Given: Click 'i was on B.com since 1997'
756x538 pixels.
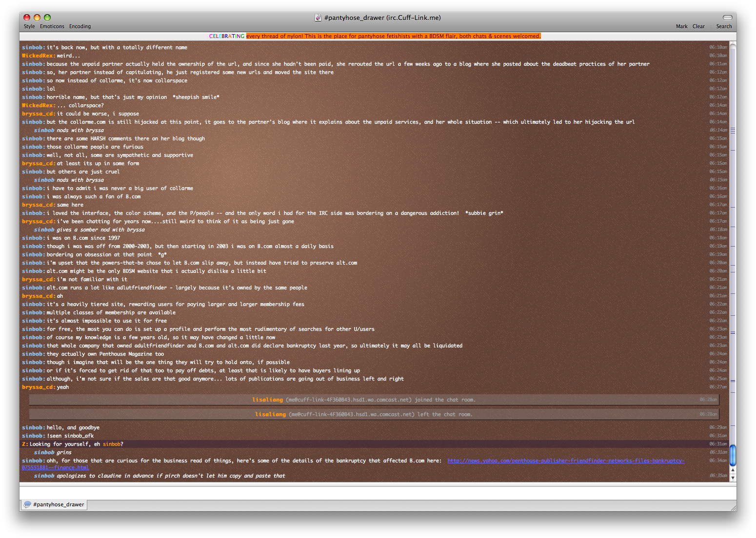Looking at the screenshot, I should point(83,238).
